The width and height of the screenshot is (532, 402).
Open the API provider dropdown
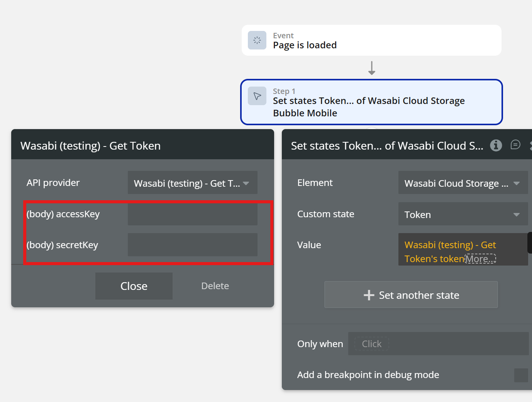pyautogui.click(x=192, y=183)
